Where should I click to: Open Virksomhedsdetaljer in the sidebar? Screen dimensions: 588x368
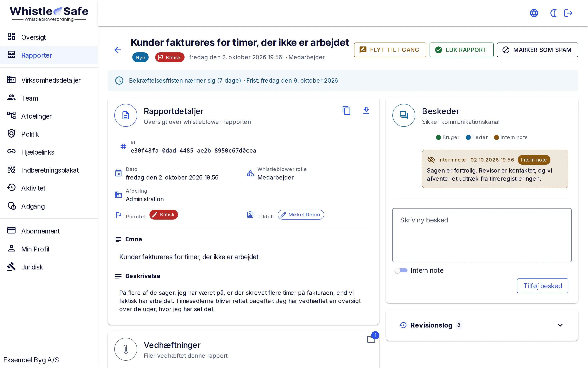49,80
